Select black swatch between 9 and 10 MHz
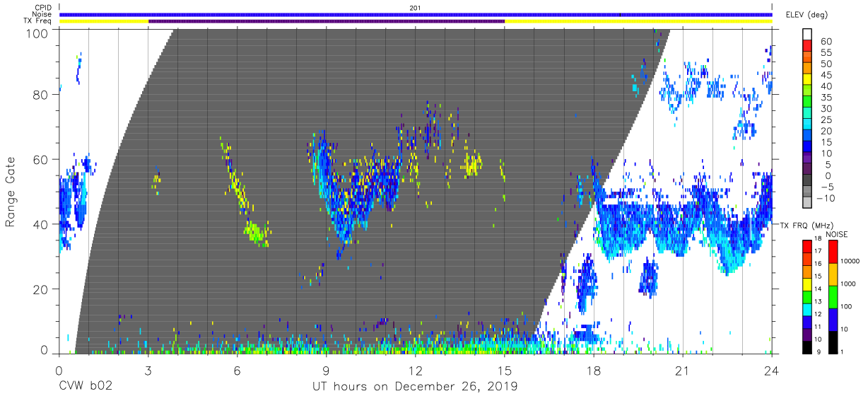 tap(807, 346)
